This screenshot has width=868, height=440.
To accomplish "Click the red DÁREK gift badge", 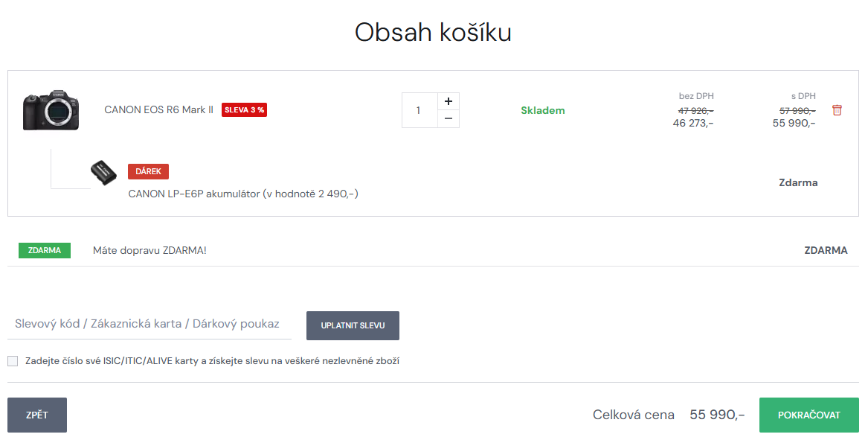I will click(x=148, y=171).
